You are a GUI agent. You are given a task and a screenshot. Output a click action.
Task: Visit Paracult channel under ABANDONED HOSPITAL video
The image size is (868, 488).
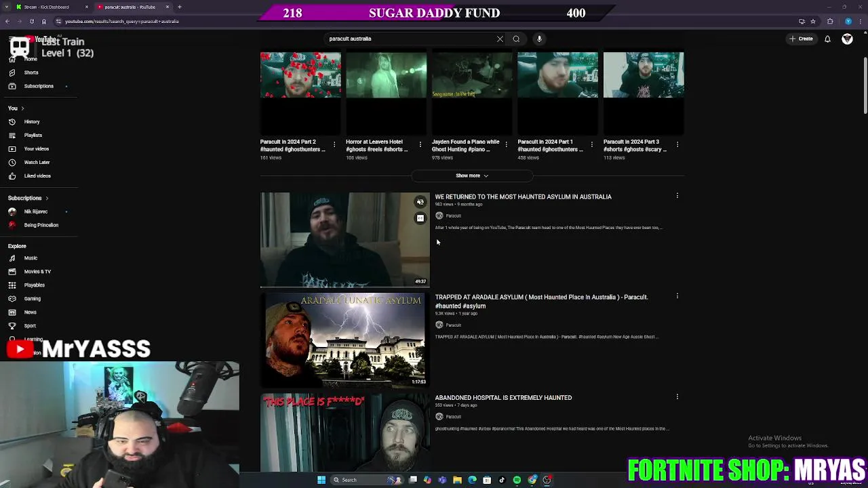tap(453, 417)
